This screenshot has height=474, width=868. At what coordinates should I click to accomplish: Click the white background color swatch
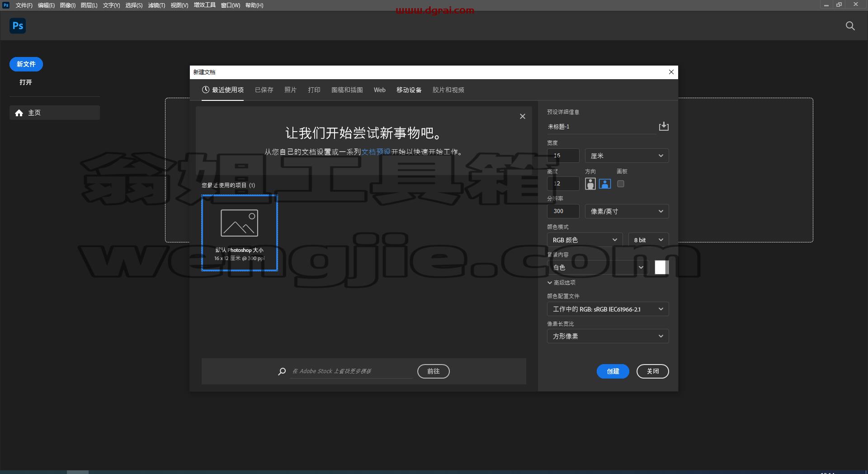click(x=661, y=267)
